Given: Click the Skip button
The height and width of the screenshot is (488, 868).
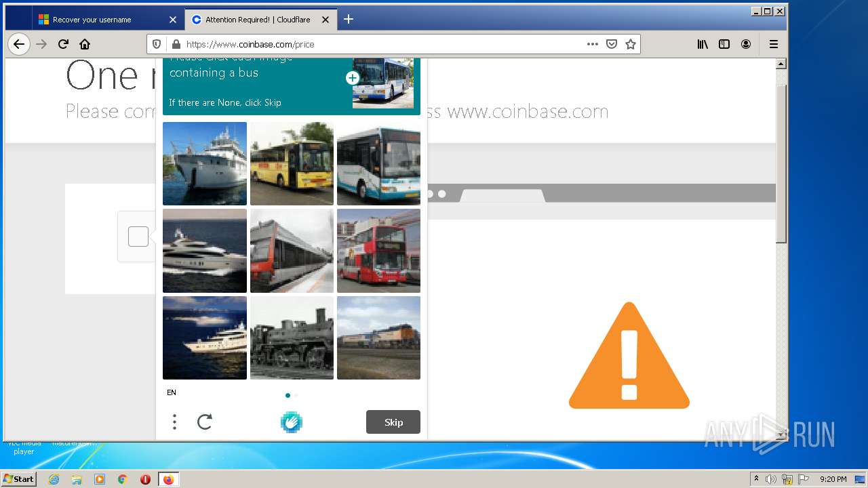Looking at the screenshot, I should (x=393, y=422).
